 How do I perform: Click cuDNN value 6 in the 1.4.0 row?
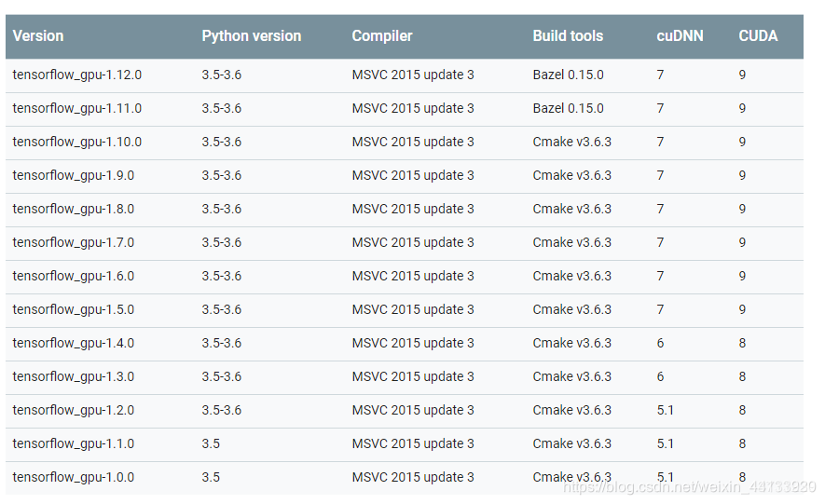(660, 343)
